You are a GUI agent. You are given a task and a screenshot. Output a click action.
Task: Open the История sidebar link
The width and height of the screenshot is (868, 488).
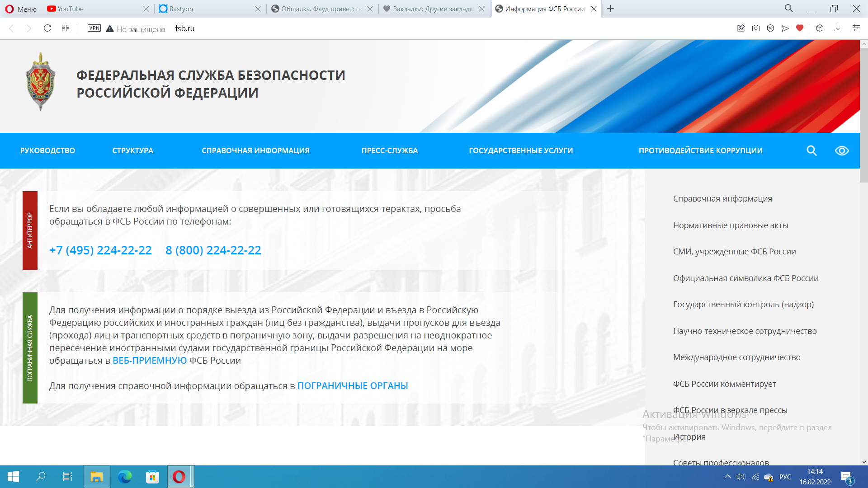point(689,437)
